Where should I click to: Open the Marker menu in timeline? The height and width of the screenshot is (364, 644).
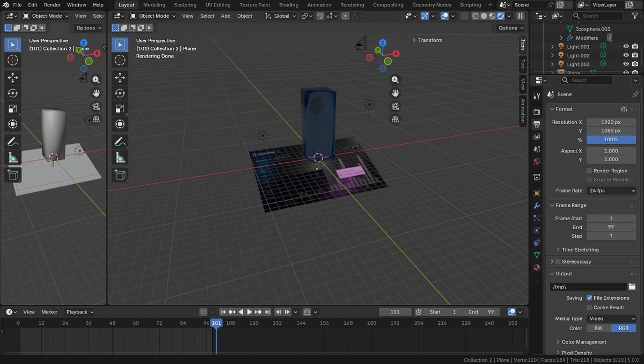[49, 312]
